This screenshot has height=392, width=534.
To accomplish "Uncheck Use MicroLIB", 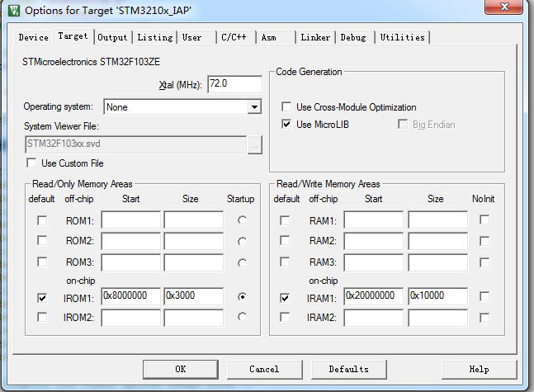I will 286,124.
